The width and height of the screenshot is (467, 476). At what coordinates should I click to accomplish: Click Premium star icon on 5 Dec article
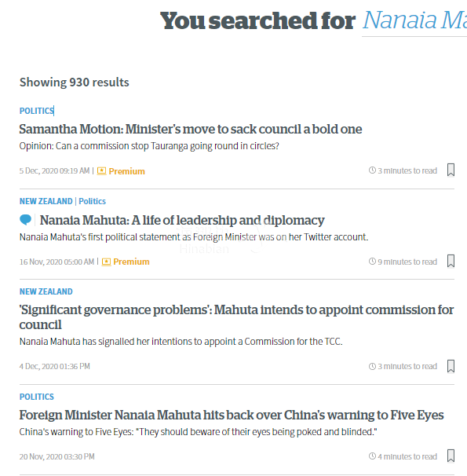(x=101, y=171)
